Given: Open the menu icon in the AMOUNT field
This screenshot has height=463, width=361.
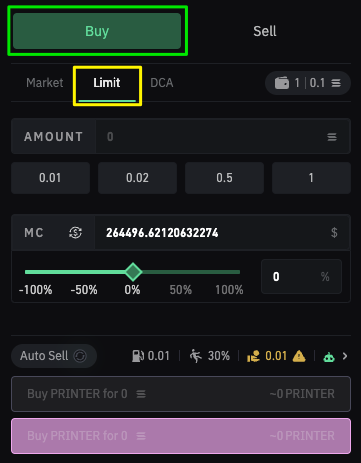Looking at the screenshot, I should click(x=332, y=137).
